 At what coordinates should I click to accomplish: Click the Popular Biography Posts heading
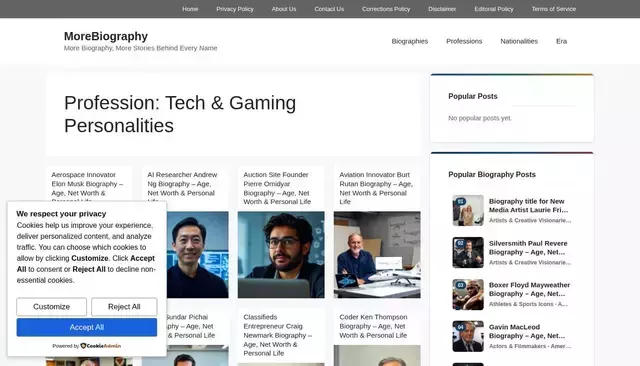[492, 175]
